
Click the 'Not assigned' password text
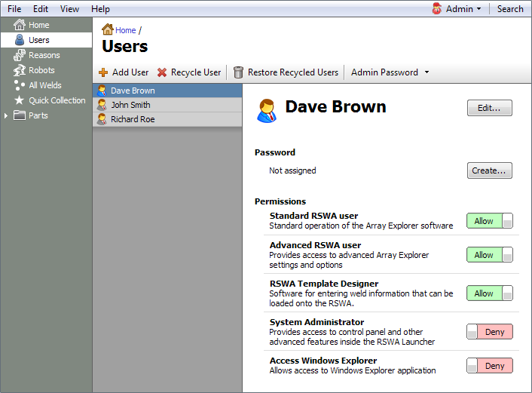tap(292, 170)
